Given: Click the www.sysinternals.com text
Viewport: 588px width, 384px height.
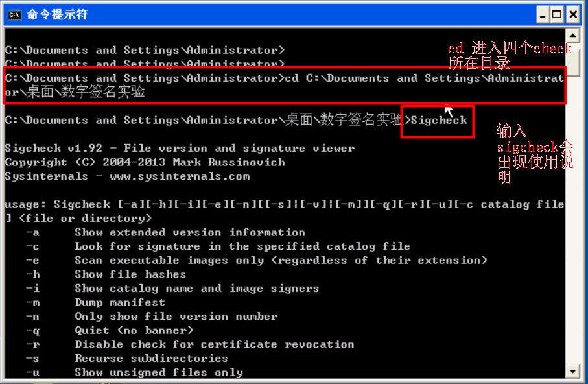Looking at the screenshot, I should (180, 176).
